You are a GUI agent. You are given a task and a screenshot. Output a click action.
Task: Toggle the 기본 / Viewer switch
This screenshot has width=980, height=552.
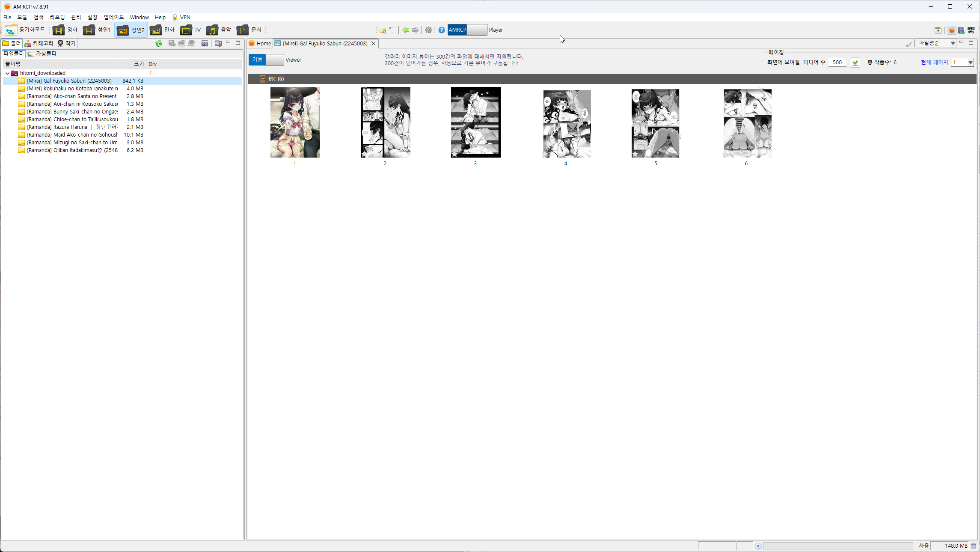[x=266, y=60]
